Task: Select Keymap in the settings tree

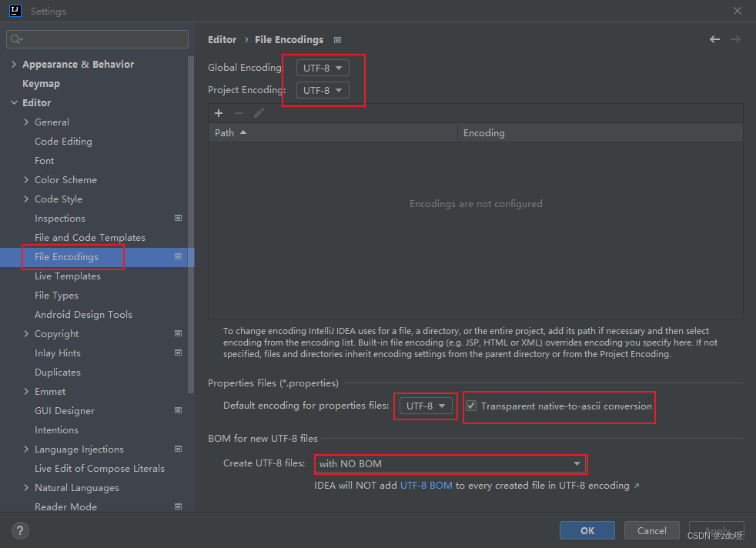Action: pyautogui.click(x=41, y=83)
